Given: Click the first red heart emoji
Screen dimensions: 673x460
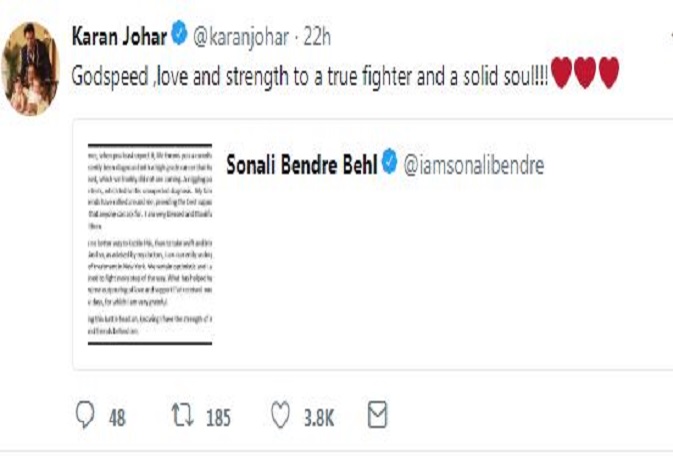Looking at the screenshot, I should (x=561, y=73).
